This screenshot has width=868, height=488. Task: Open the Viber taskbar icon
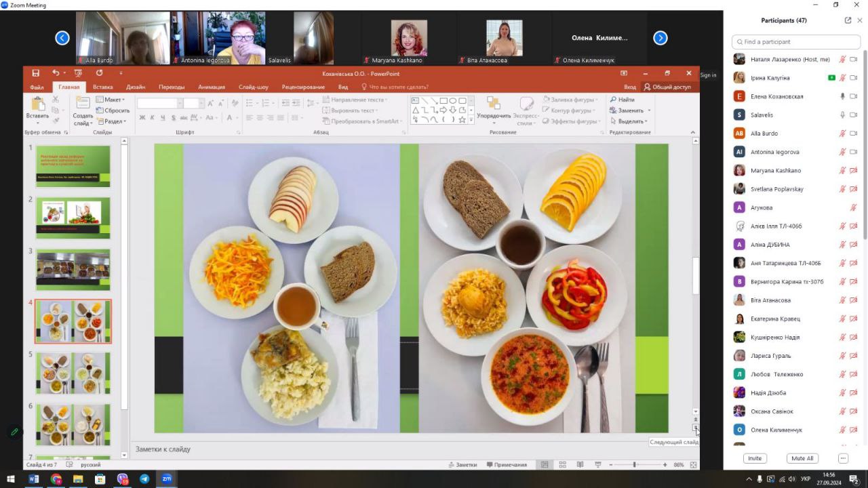122,479
